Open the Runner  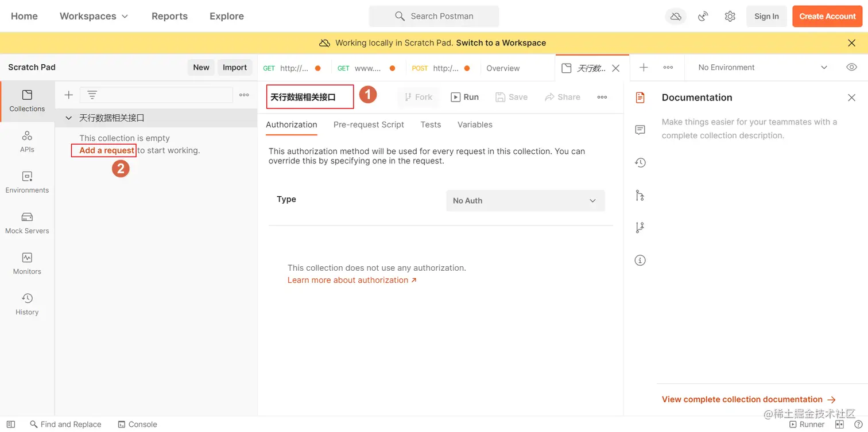tap(807, 425)
